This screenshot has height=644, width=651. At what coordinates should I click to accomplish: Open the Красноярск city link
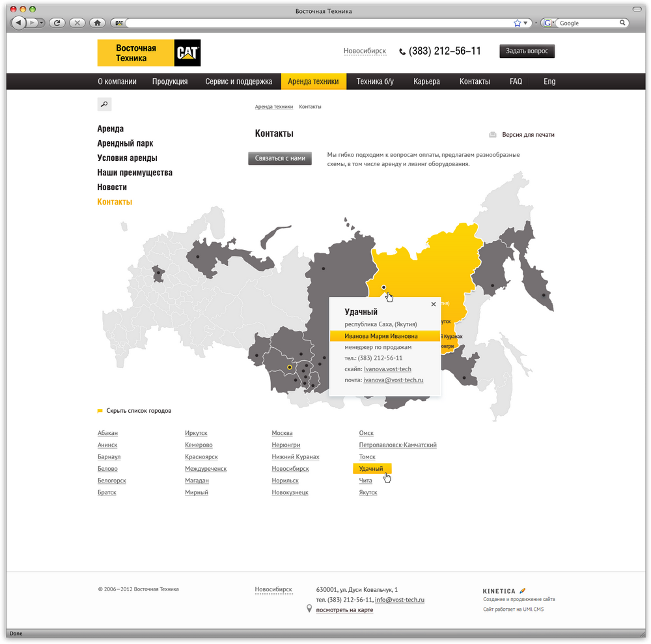click(201, 457)
